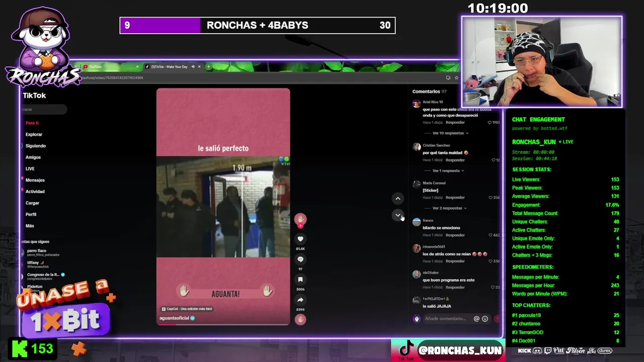Click the browser address bar URL

(x=113, y=77)
